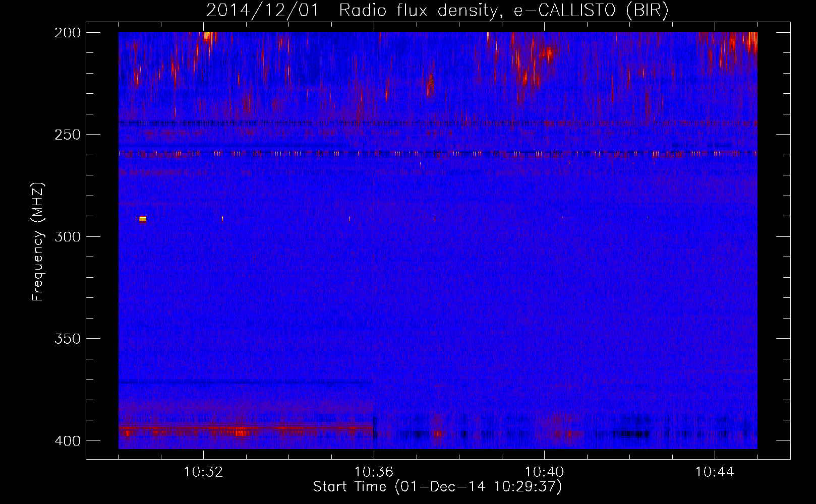Click the 10:40 time tick label

[544, 472]
